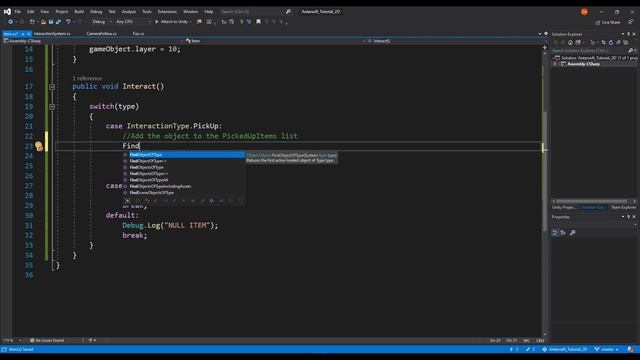Switch to the InteractionSystem.cs tab

point(52,33)
